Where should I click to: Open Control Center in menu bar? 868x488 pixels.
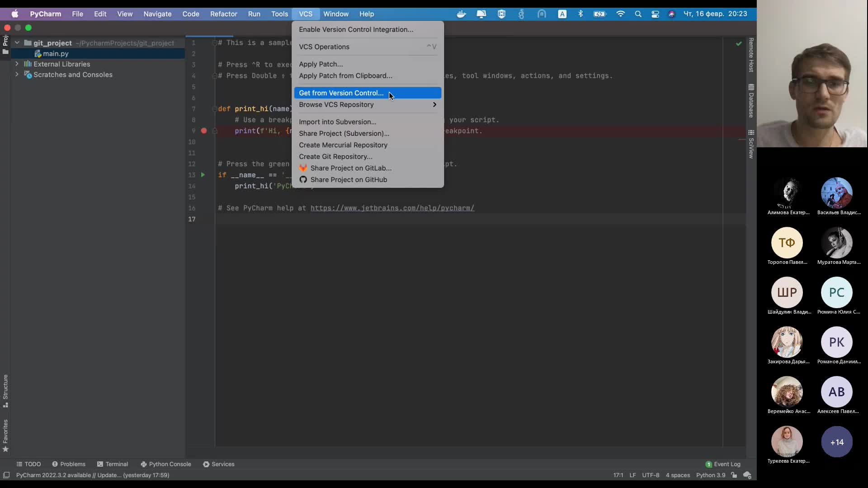655,14
